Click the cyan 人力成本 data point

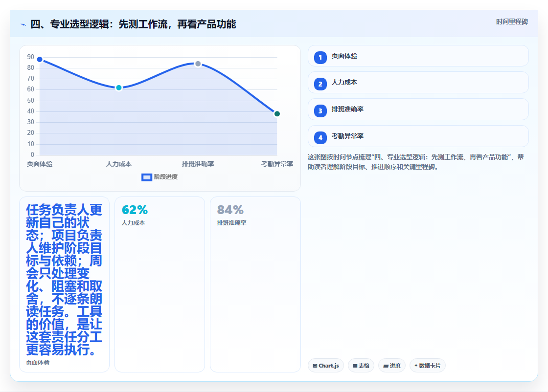pyautogui.click(x=119, y=87)
